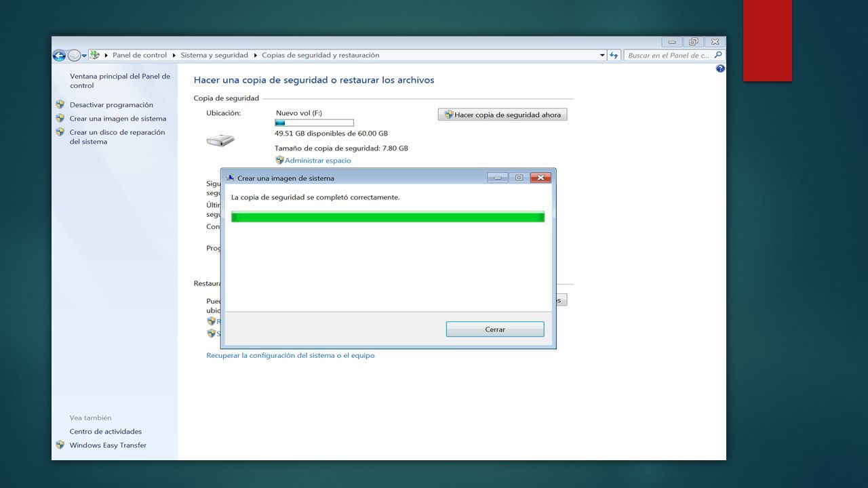868x488 pixels.
Task: Click the 'Crear una imagen de sistema' dialog title icon
Action: coord(230,178)
